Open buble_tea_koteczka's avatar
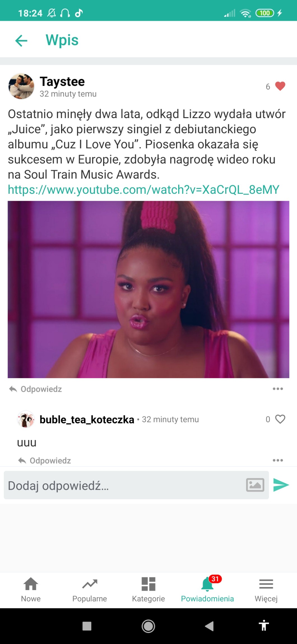 (x=26, y=419)
